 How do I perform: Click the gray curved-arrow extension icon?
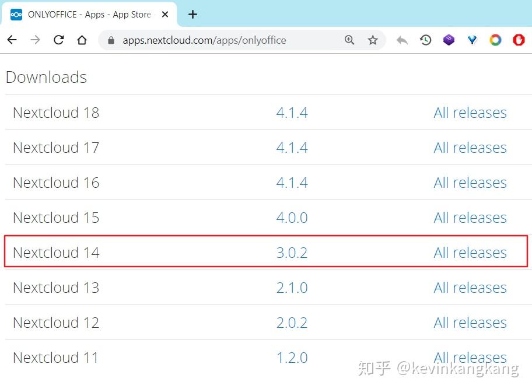coord(401,40)
